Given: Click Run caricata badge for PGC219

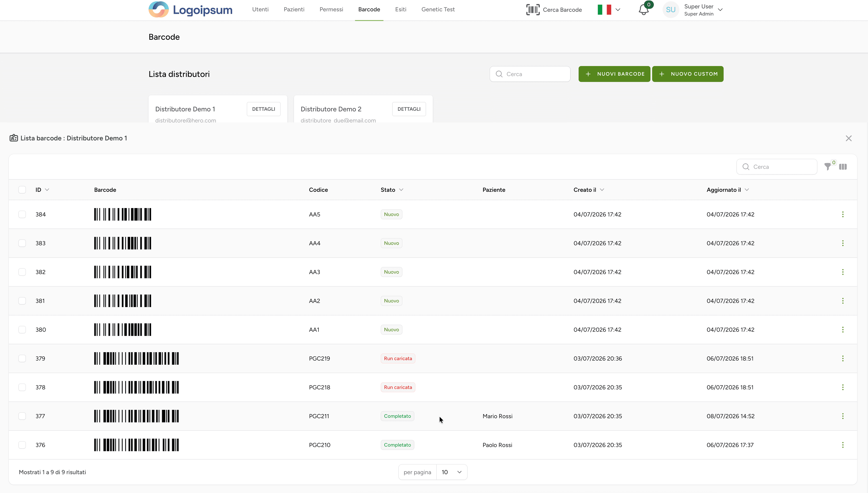Looking at the screenshot, I should pos(398,358).
